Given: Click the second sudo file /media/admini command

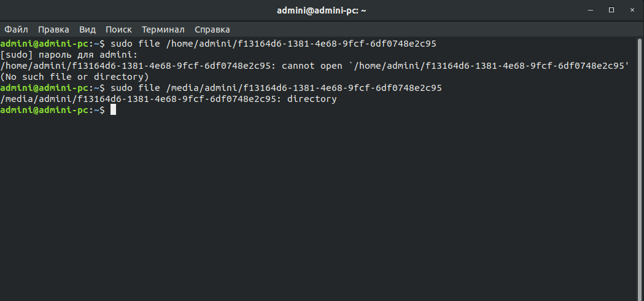Looking at the screenshot, I should (276, 88).
